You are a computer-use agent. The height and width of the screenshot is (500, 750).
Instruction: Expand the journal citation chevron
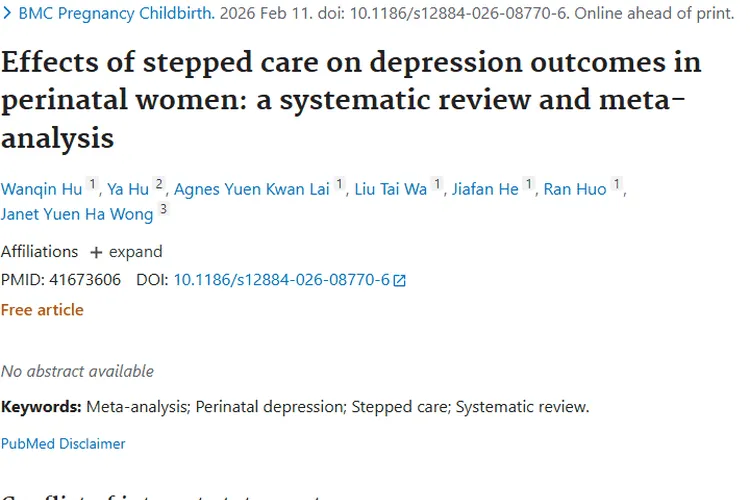click(7, 15)
